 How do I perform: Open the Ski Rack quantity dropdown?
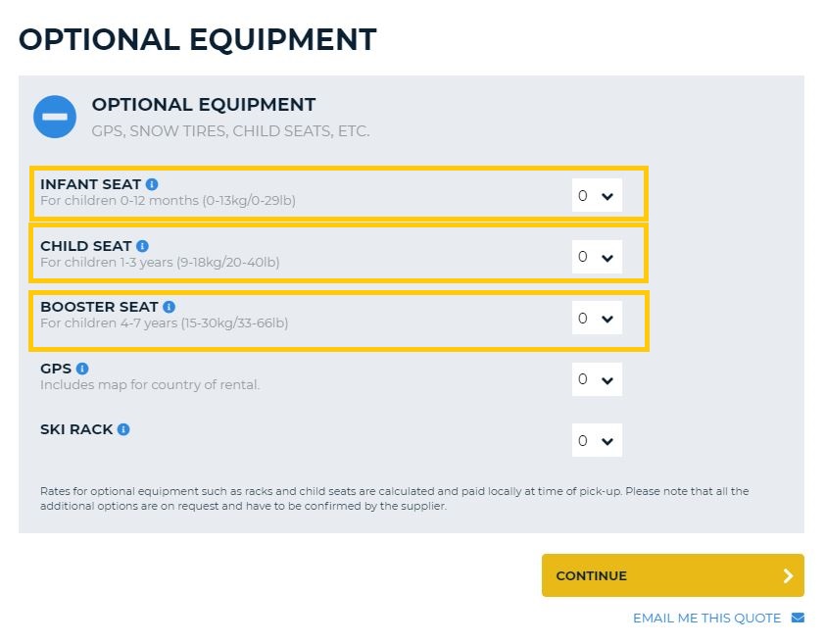597,441
